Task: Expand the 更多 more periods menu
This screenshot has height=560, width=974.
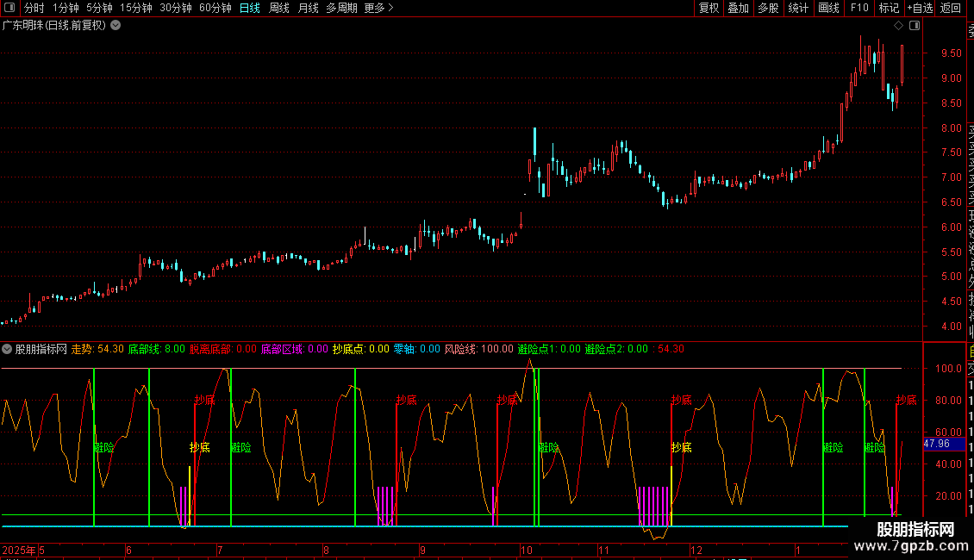Action: pos(379,8)
